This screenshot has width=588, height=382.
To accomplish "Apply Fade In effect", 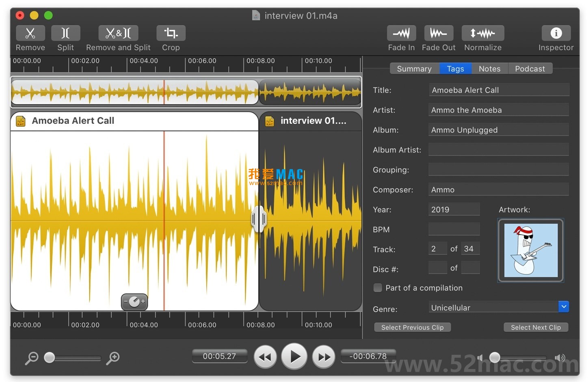I will [x=401, y=33].
